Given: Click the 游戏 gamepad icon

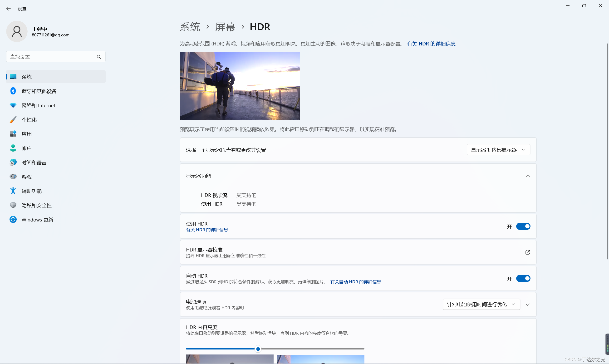Looking at the screenshot, I should coord(13,177).
